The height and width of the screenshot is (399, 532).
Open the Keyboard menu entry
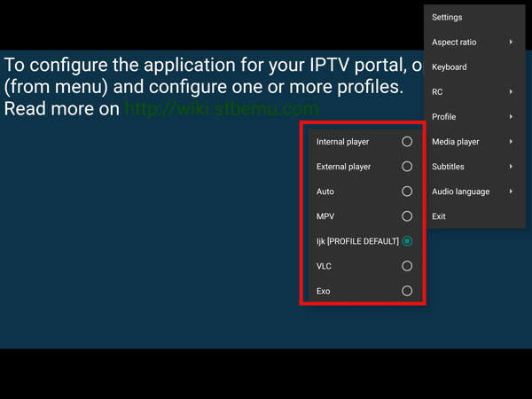coord(450,67)
